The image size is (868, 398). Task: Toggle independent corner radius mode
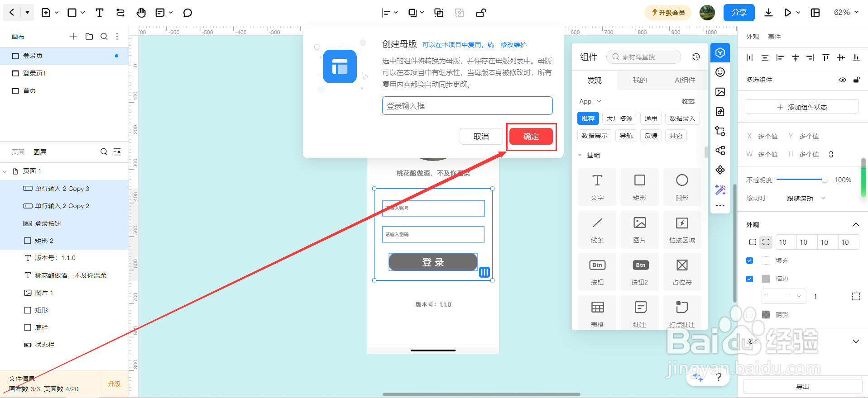pos(766,242)
